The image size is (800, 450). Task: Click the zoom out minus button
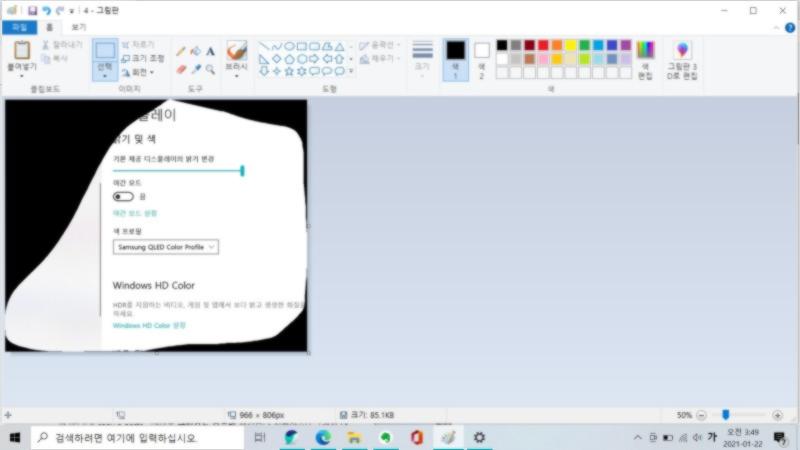(x=702, y=415)
